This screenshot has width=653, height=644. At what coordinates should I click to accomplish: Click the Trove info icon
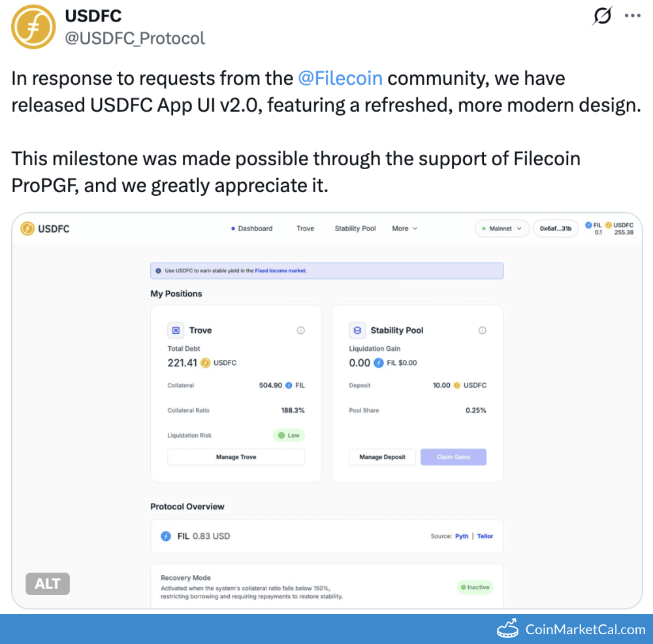[x=300, y=330]
